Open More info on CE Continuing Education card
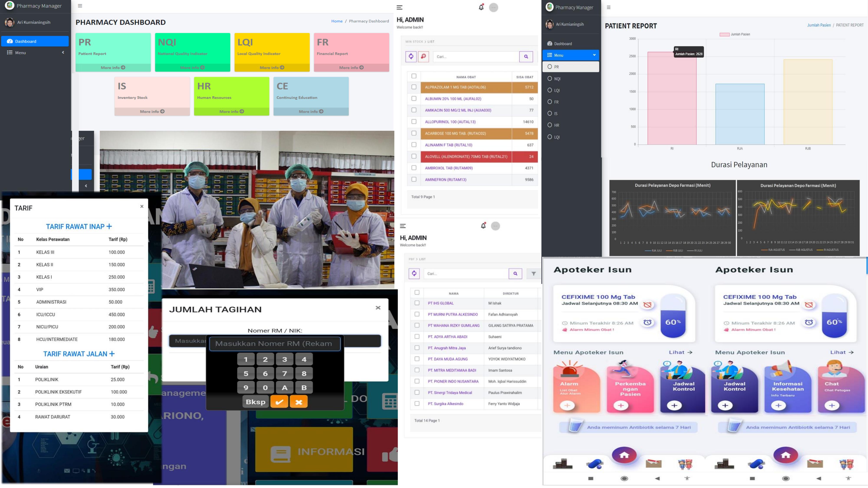 click(x=311, y=111)
